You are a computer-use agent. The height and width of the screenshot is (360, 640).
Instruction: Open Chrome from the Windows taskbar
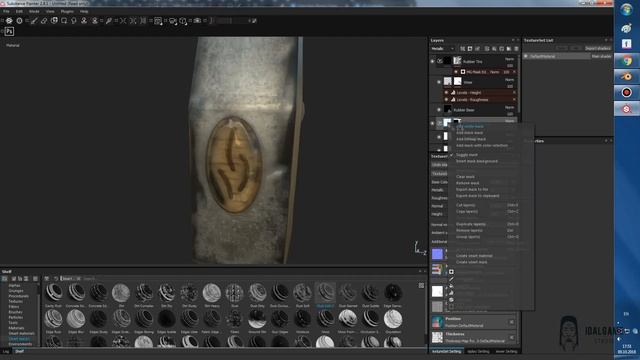(x=627, y=61)
